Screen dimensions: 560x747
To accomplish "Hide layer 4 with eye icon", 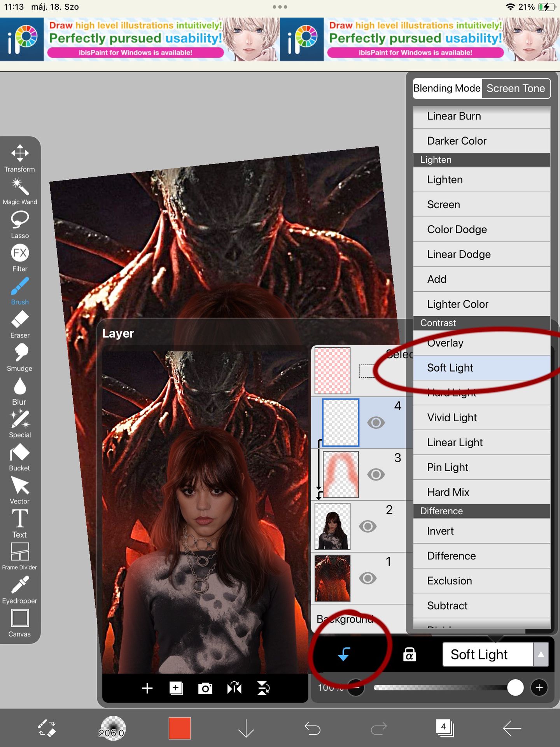I will 376,423.
